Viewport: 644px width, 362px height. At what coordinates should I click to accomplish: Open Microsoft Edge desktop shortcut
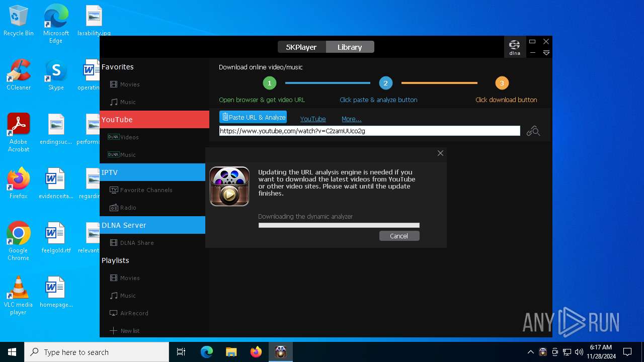pyautogui.click(x=56, y=24)
